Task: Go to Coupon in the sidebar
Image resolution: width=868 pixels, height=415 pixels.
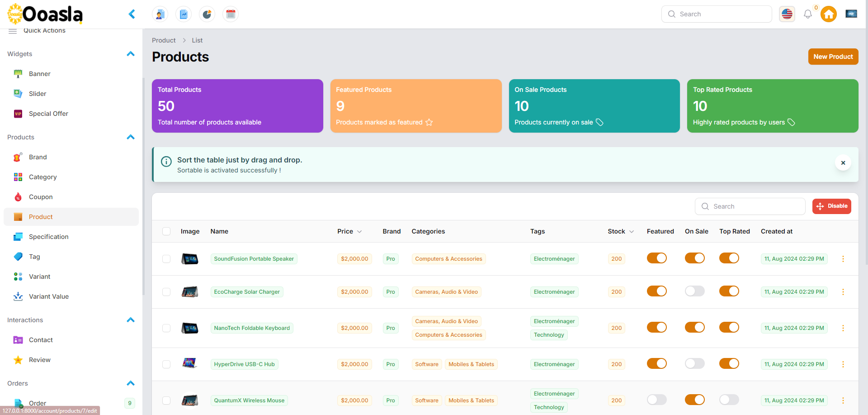Action: point(71,197)
